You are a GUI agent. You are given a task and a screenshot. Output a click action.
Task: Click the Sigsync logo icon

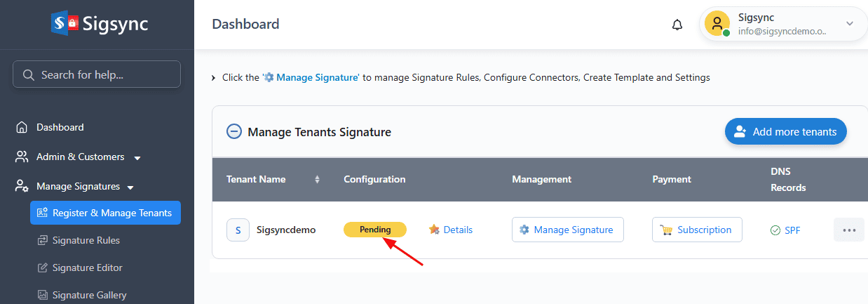(65, 24)
